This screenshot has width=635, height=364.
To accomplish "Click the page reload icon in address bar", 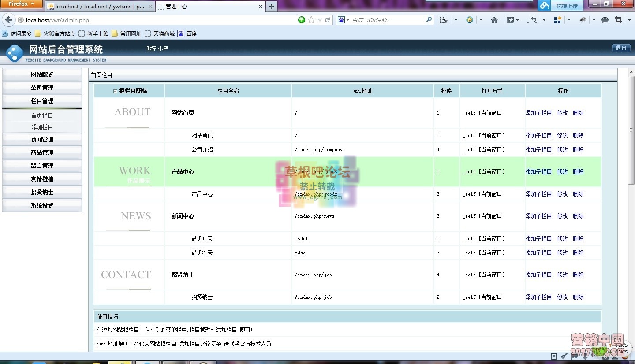I will tap(327, 20).
